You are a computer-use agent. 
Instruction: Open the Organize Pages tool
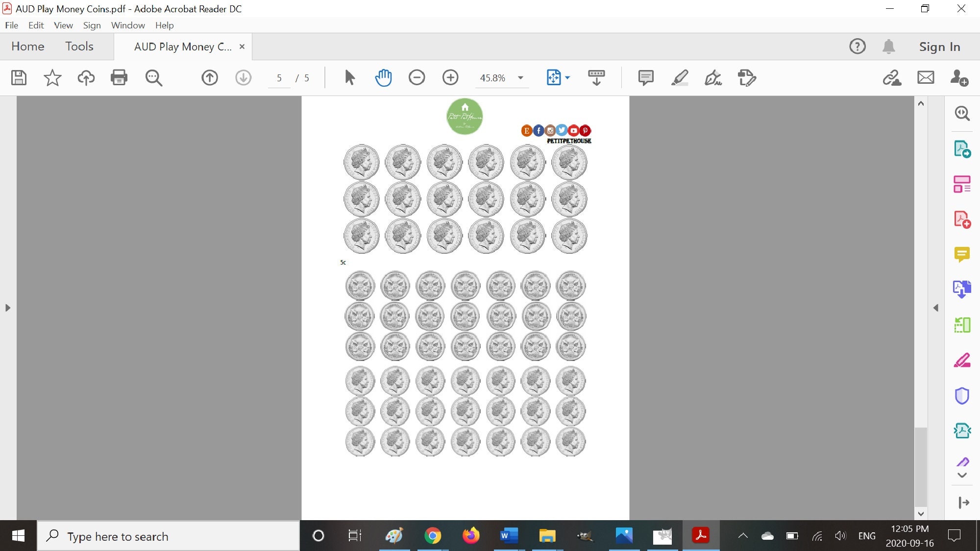[x=962, y=184]
